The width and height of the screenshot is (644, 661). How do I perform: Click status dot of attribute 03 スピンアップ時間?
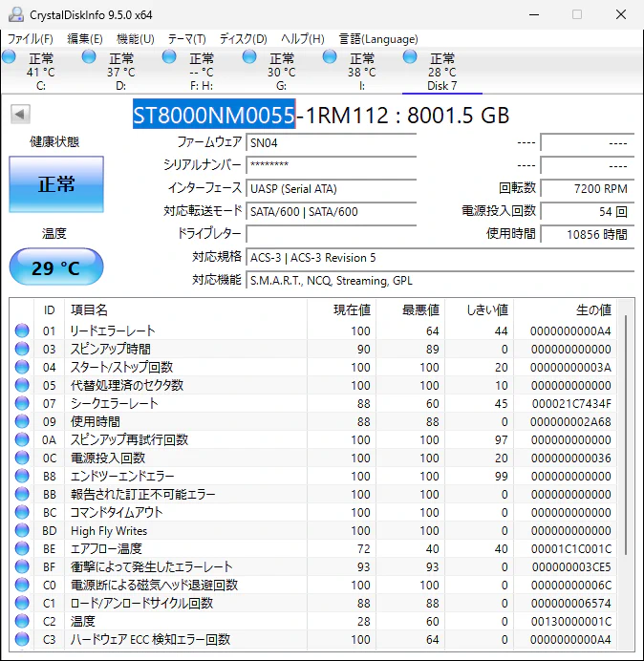pos(22,349)
